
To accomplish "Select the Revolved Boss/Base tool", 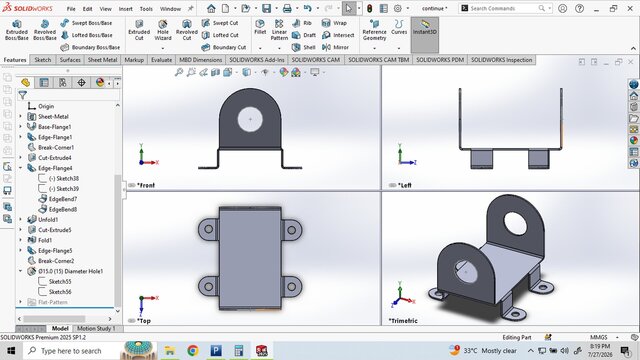I will pyautogui.click(x=44, y=30).
